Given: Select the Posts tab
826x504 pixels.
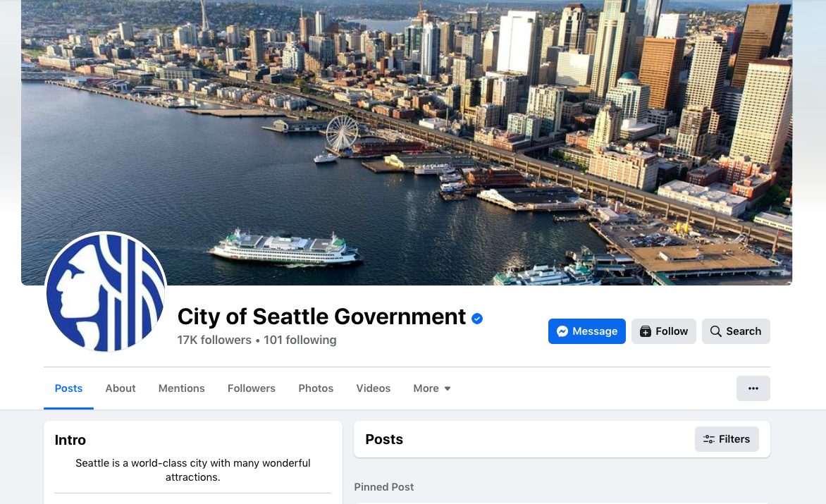Looking at the screenshot, I should [68, 388].
